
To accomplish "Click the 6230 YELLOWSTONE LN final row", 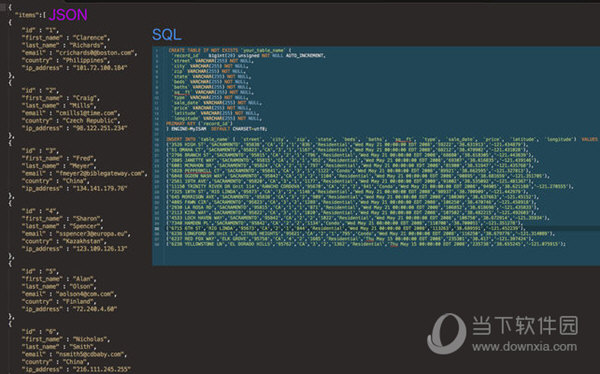I will (366, 244).
